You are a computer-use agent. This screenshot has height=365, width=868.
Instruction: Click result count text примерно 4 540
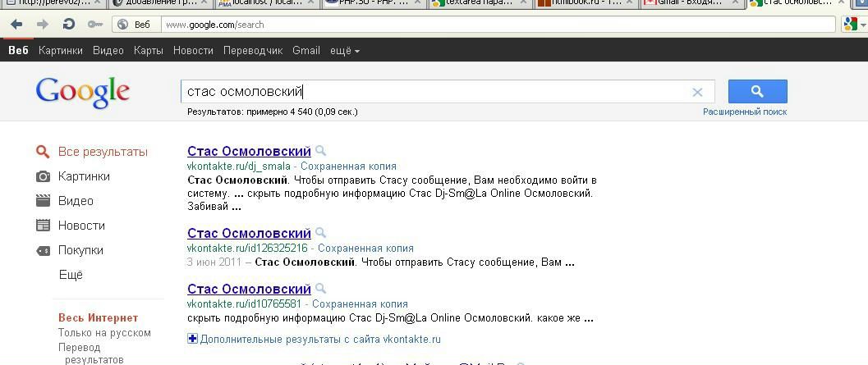[279, 112]
